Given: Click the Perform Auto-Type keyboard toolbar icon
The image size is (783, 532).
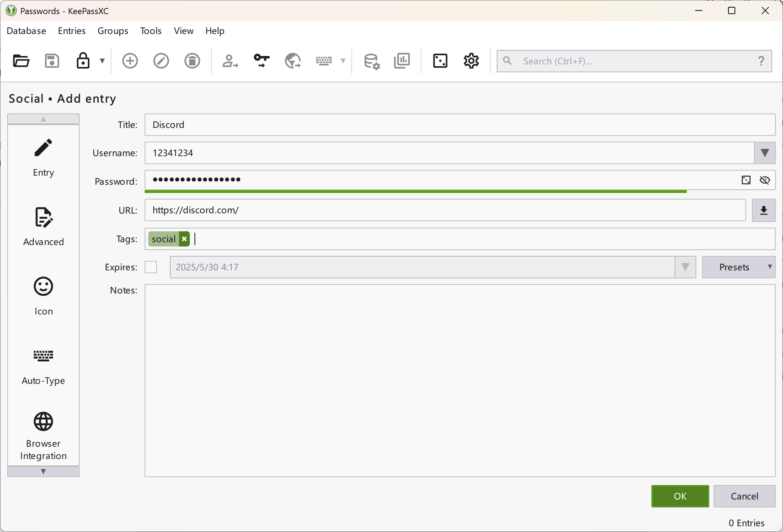Looking at the screenshot, I should coord(324,61).
